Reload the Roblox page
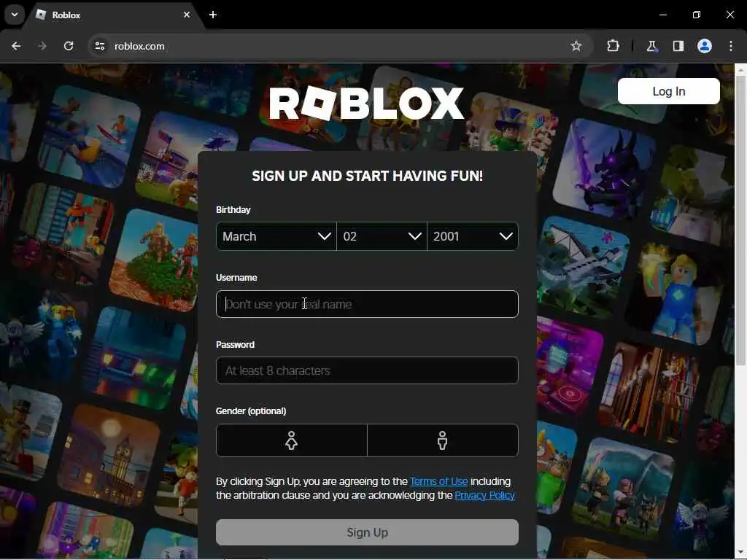 (x=69, y=46)
